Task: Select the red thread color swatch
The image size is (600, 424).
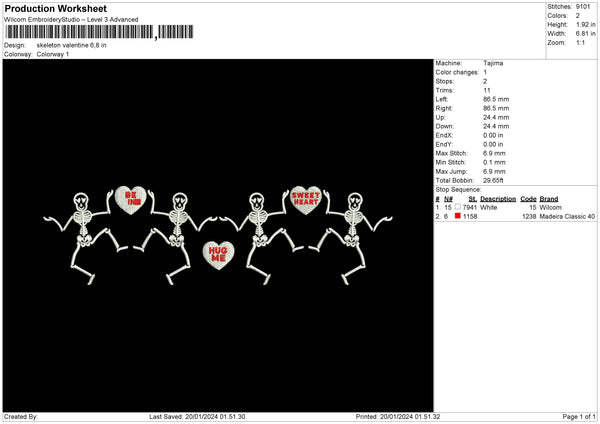Action: [x=458, y=216]
